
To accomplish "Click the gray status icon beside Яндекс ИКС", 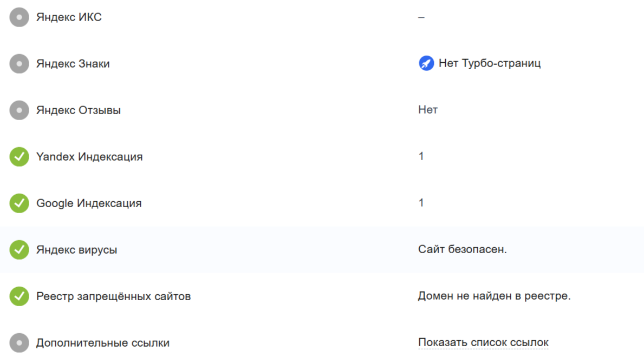I will point(19,17).
